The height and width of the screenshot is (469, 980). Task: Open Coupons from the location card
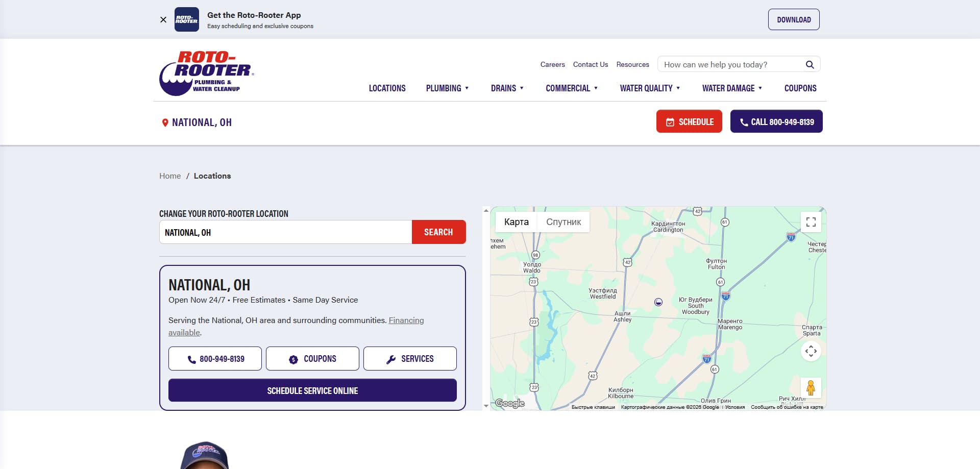[x=312, y=359]
